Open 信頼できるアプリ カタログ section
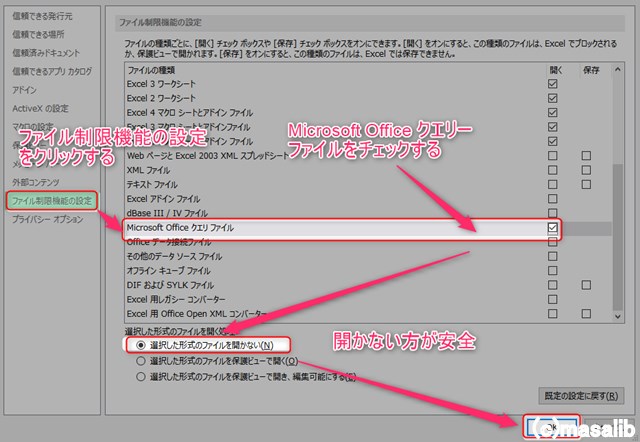The height and width of the screenshot is (442, 640). pyautogui.click(x=52, y=71)
